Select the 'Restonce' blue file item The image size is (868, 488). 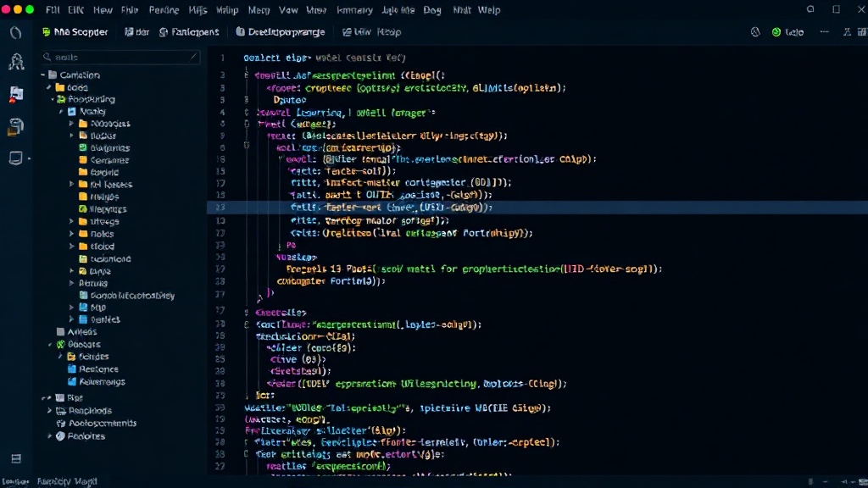click(x=93, y=369)
